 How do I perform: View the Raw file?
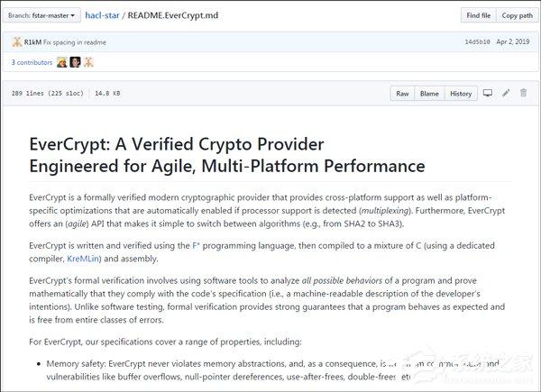tap(402, 93)
